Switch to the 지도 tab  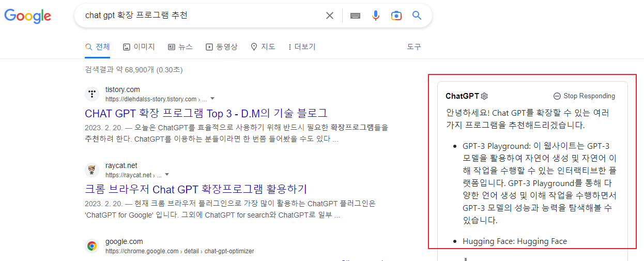click(x=263, y=47)
